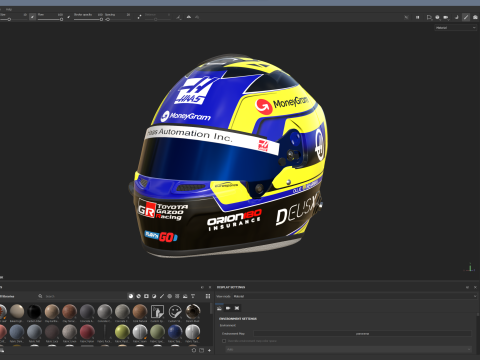480x360 pixels.
Task: Click the circular refresh icon at assets bottom
Action: pos(194,350)
